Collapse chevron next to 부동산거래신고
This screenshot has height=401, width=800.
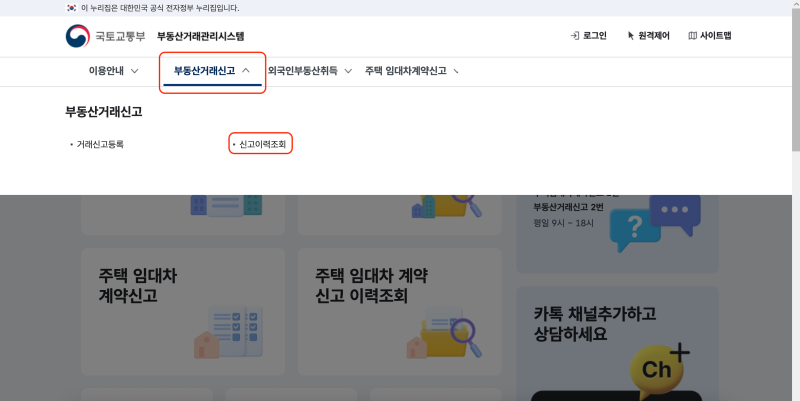pyautogui.click(x=246, y=70)
